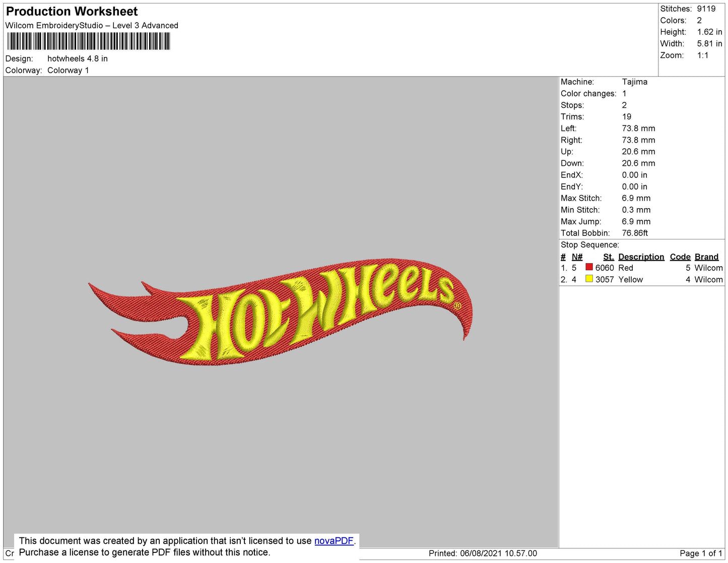This screenshot has width=728, height=563.
Task: Click the Width value '5.81 in'
Action: click(x=709, y=44)
